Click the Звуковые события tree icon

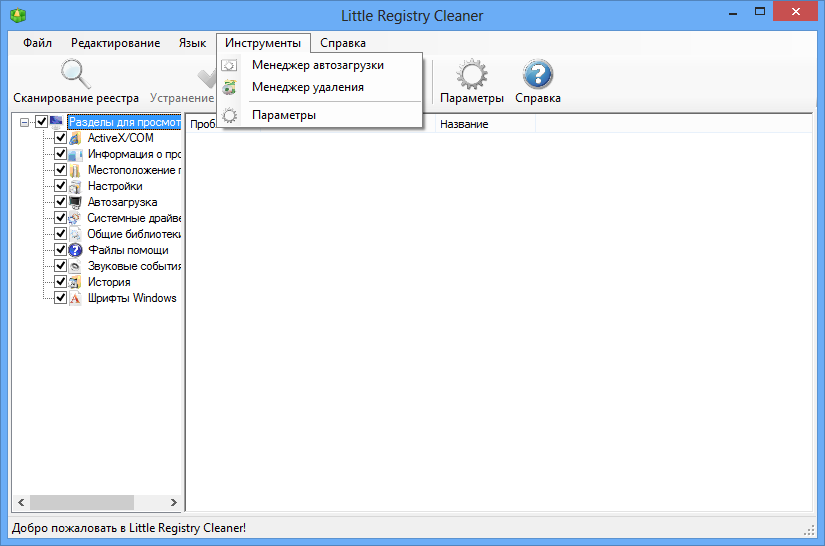75,266
